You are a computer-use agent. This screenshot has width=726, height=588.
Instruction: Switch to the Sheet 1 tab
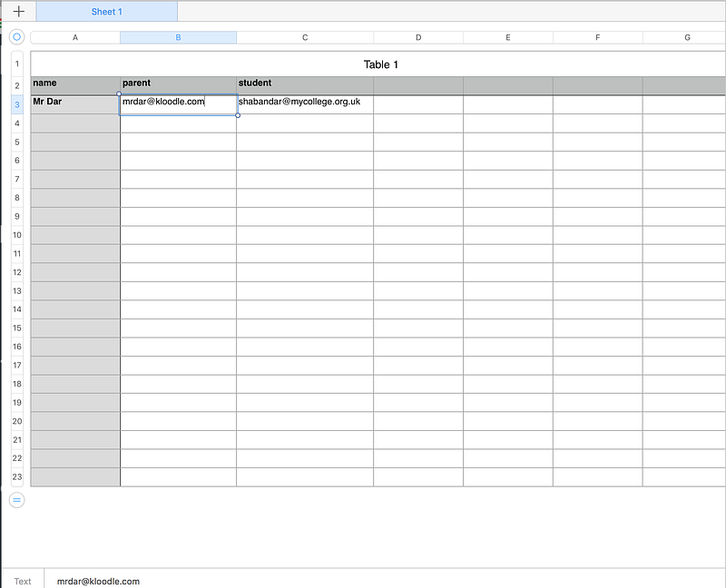tap(106, 12)
